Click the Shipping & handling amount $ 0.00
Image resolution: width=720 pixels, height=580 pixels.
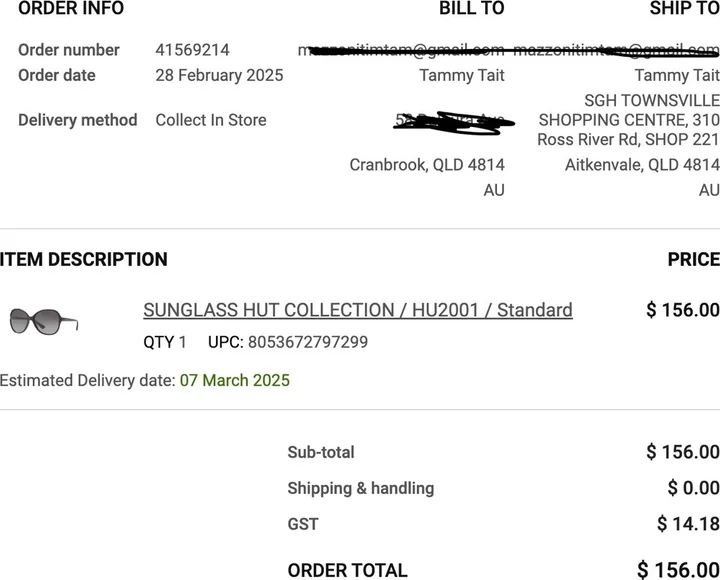(x=693, y=488)
